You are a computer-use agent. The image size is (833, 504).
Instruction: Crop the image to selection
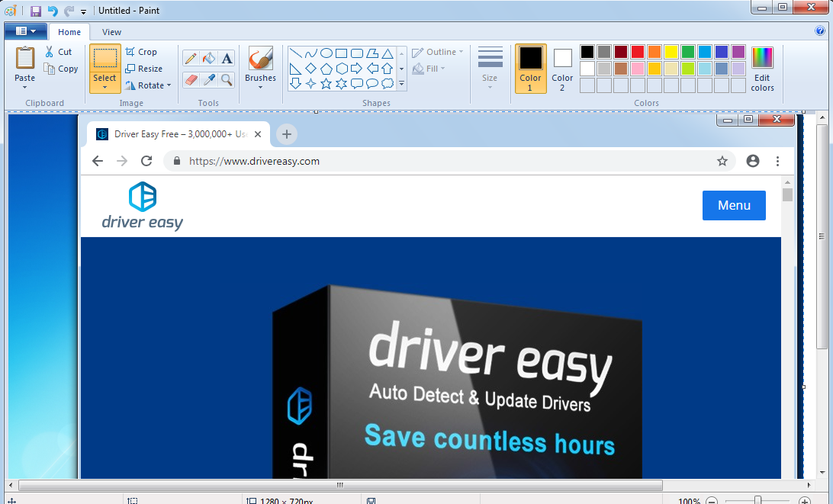pyautogui.click(x=141, y=52)
